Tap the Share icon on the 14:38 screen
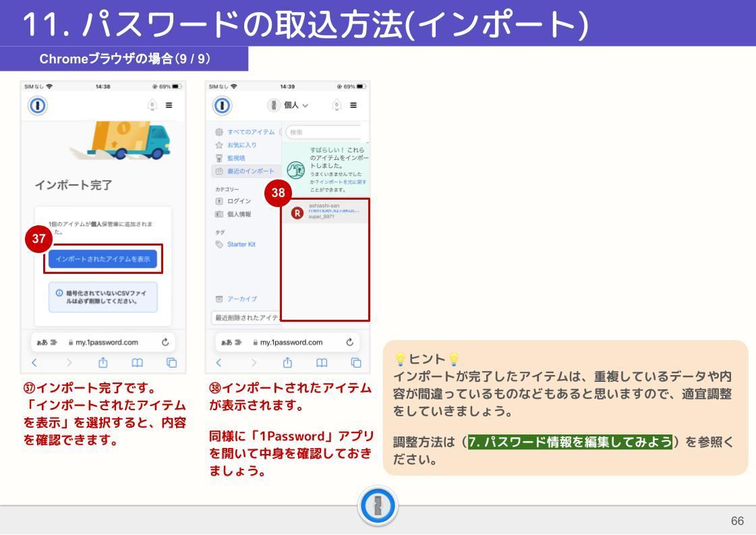756x535 pixels. (103, 362)
